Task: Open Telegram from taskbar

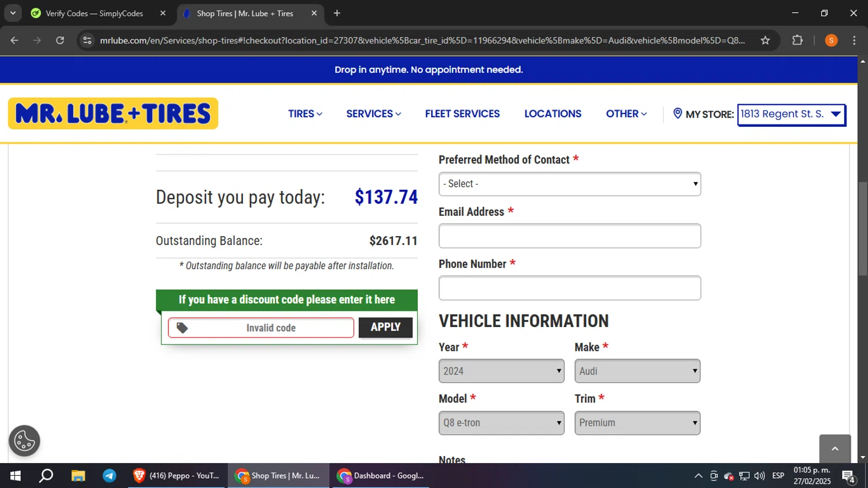Action: click(109, 476)
